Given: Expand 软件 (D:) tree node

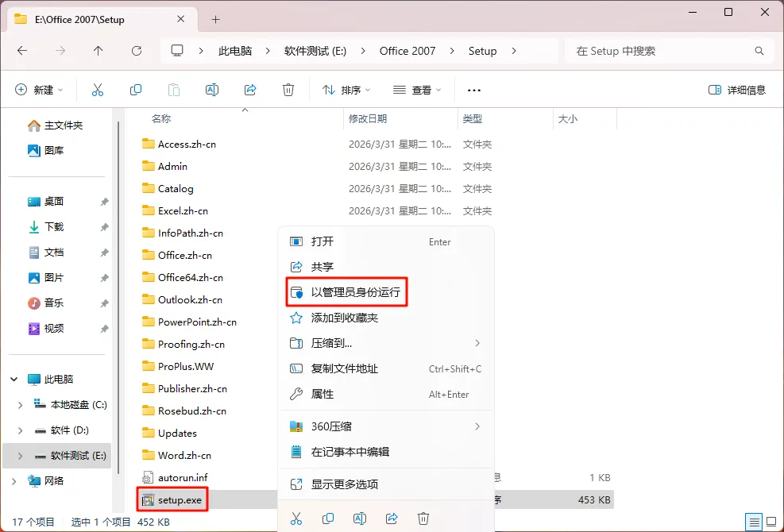Looking at the screenshot, I should tap(20, 430).
